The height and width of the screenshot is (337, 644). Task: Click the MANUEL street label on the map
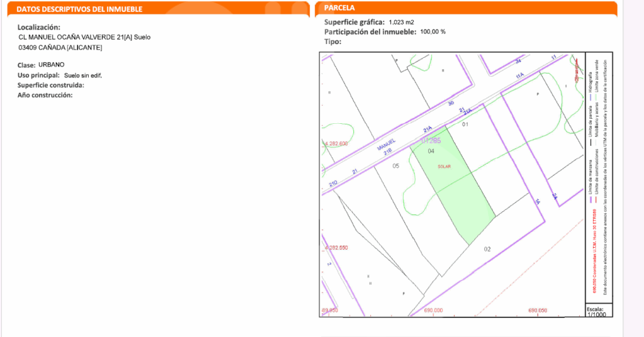pyautogui.click(x=386, y=146)
